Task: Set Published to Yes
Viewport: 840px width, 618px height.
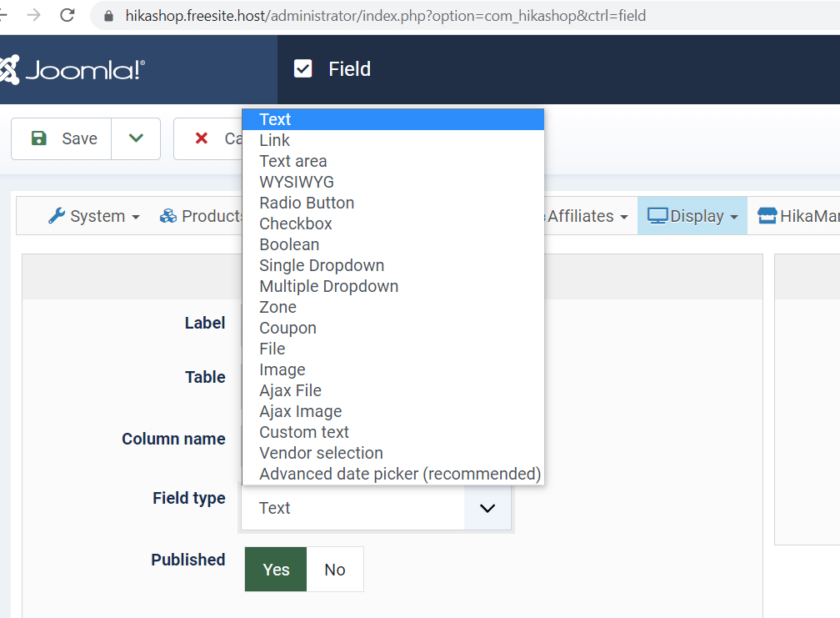Action: 276,570
